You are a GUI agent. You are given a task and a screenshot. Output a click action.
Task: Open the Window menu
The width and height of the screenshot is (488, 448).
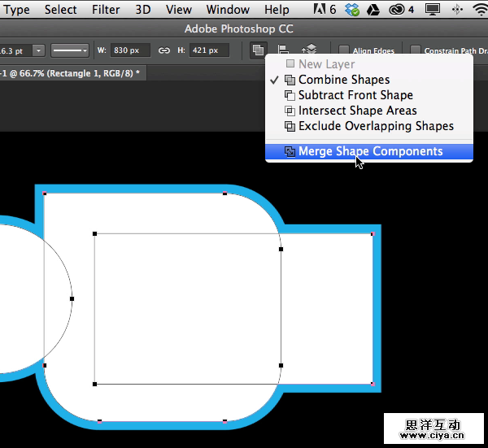point(228,9)
